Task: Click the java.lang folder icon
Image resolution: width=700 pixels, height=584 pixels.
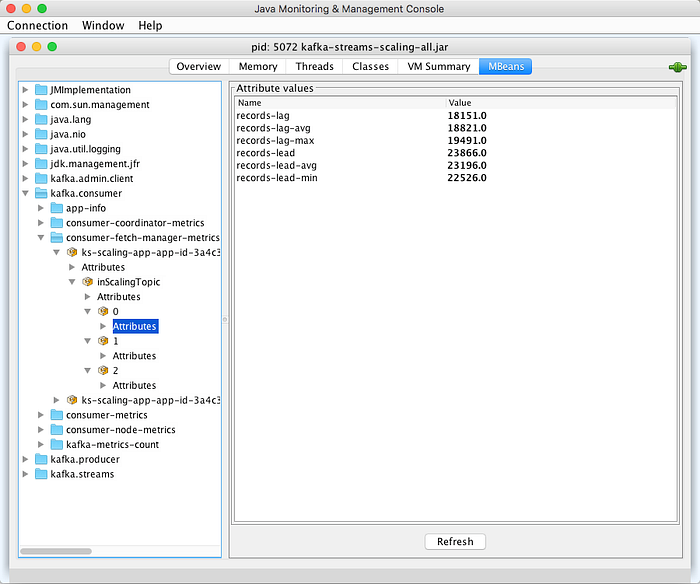Action: [x=41, y=119]
